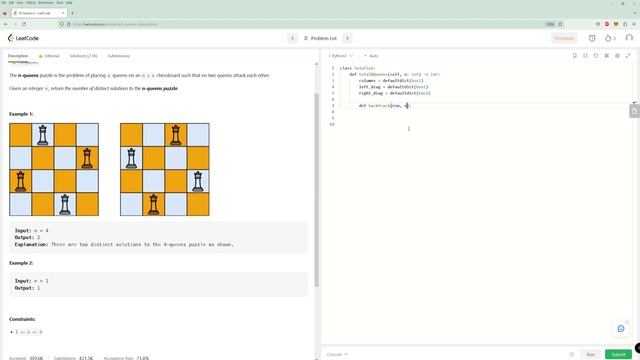Image resolution: width=640 pixels, height=360 pixels.
Task: Open the browser Bookmarks menu
Action: tap(46, 2)
